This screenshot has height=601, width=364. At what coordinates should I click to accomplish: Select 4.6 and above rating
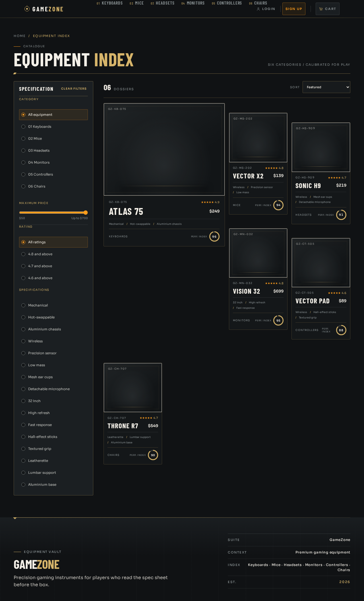pos(53,278)
